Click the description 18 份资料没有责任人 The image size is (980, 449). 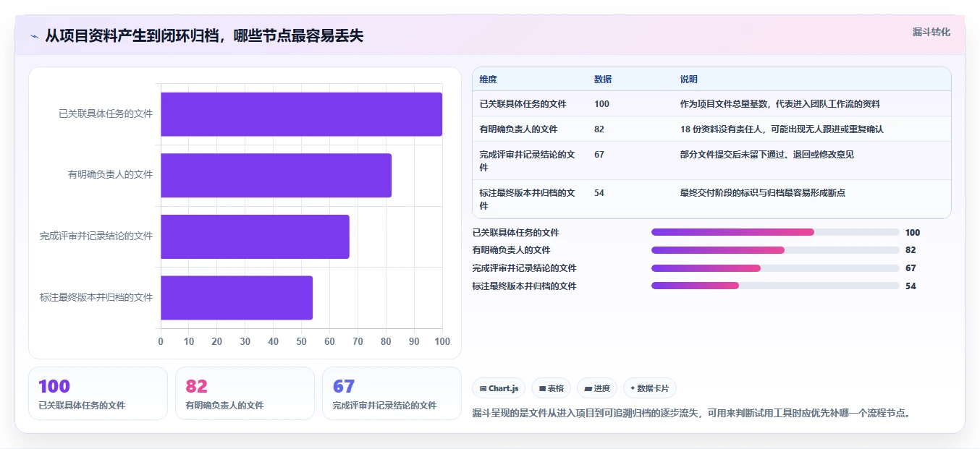click(782, 129)
